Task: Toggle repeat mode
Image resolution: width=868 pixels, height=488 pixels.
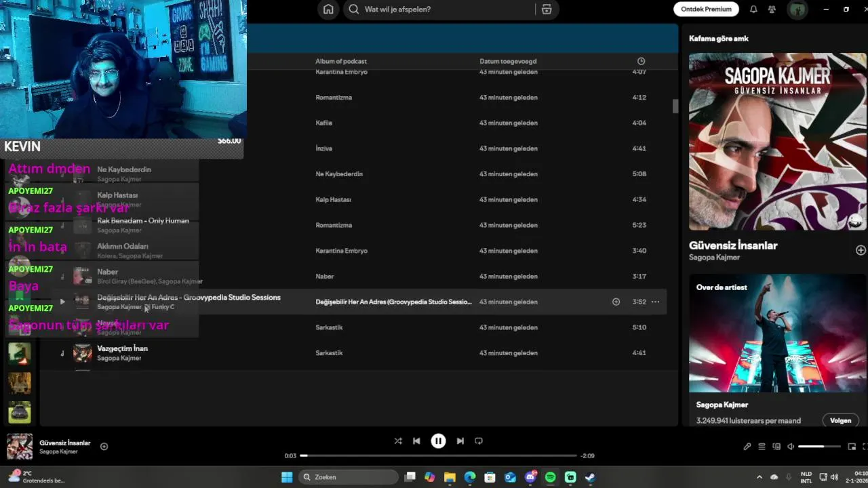Action: [479, 441]
